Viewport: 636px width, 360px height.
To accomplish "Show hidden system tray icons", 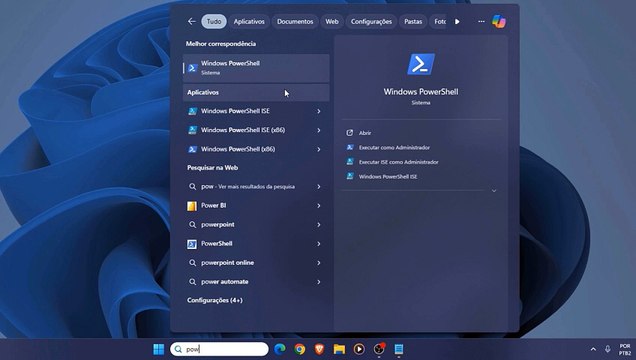I will tap(593, 349).
